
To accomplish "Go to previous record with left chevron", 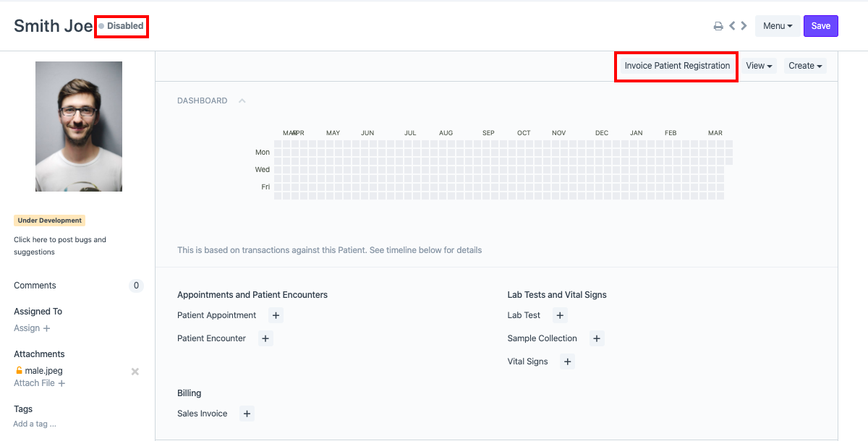I will (x=732, y=26).
